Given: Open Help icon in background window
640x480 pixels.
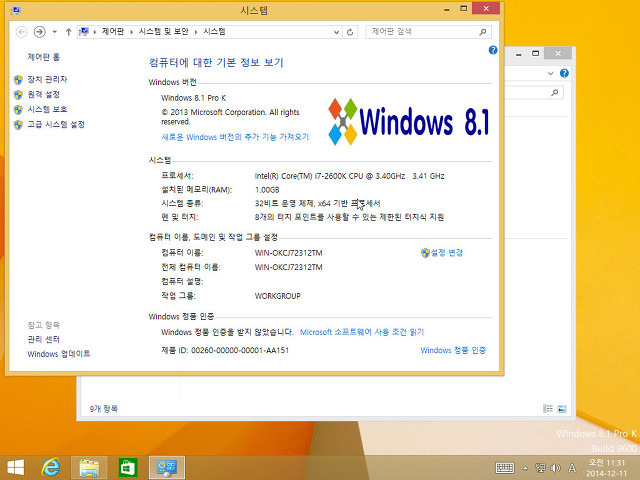Looking at the screenshot, I should point(564,73).
